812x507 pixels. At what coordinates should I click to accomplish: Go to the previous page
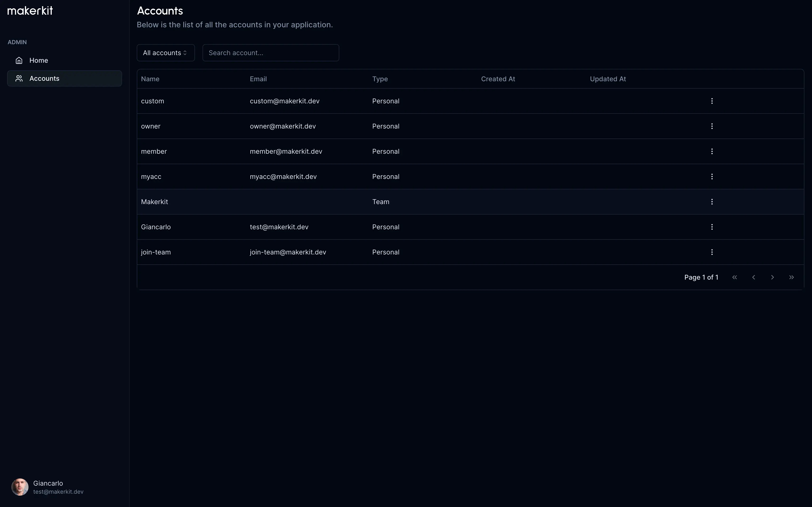tap(753, 277)
